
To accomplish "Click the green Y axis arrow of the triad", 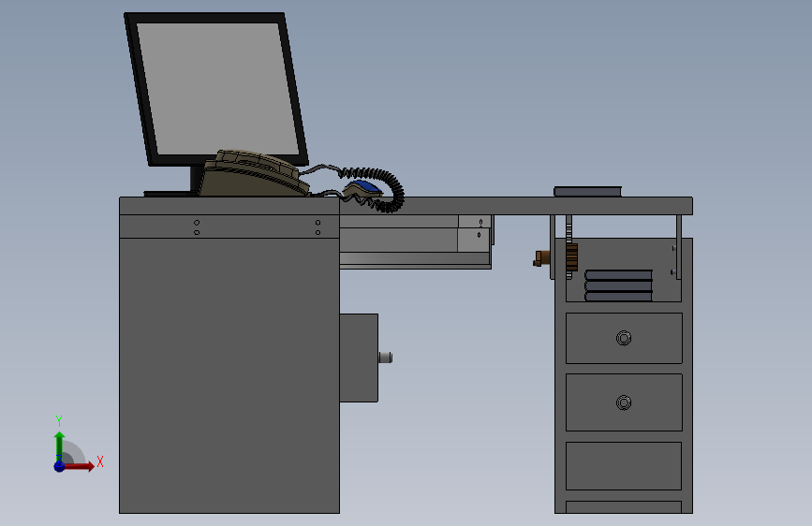I will click(x=60, y=446).
